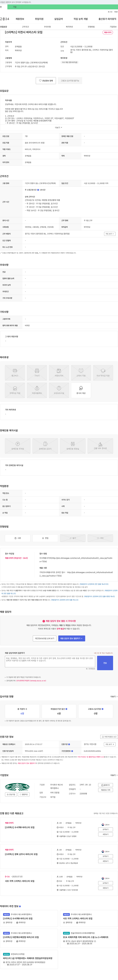Click info icon beside 구인인증번호
Viewport: 118px width, 980px height.
point(72,751)
